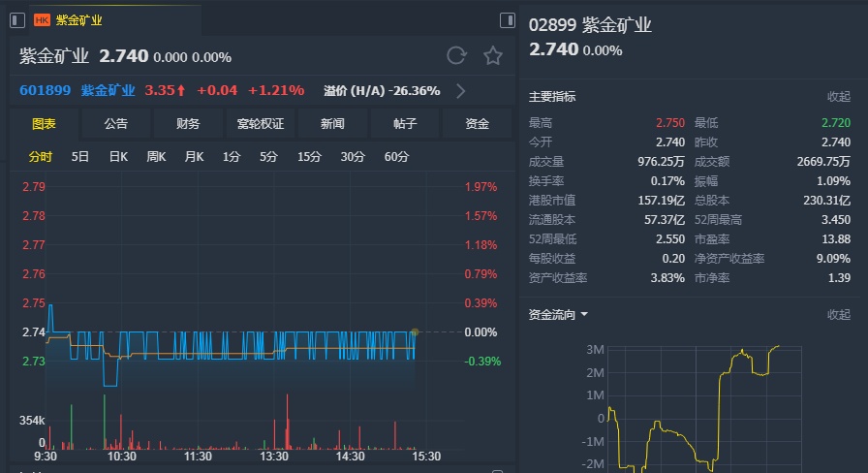Viewport: 868px width, 473px height.
Task: Open the 帖子 tab
Action: pyautogui.click(x=405, y=123)
